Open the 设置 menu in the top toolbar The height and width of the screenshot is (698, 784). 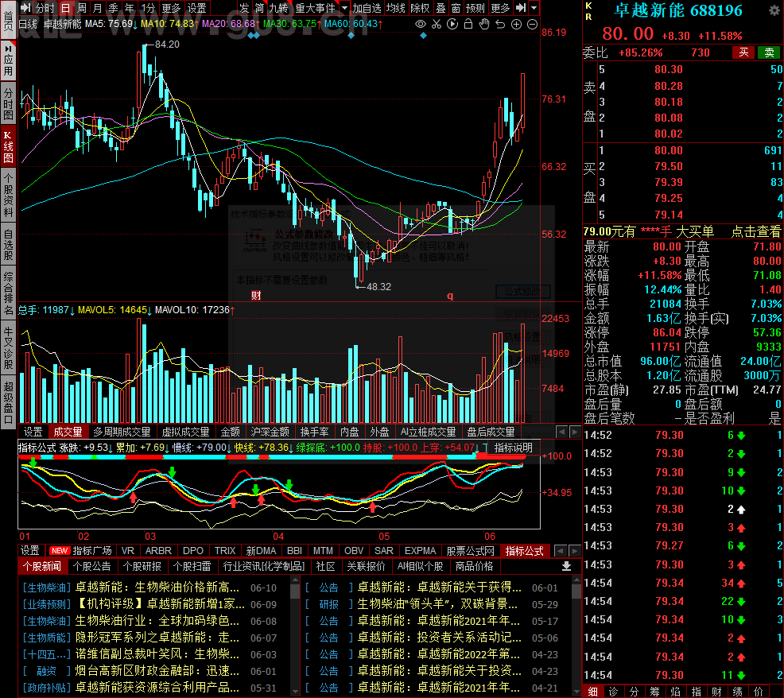point(196,8)
